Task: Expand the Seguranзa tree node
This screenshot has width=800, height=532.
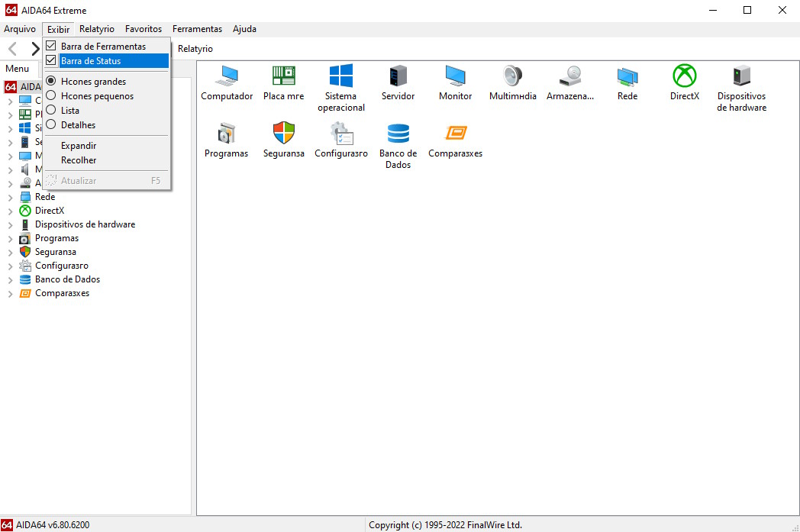Action: pyautogui.click(x=10, y=253)
